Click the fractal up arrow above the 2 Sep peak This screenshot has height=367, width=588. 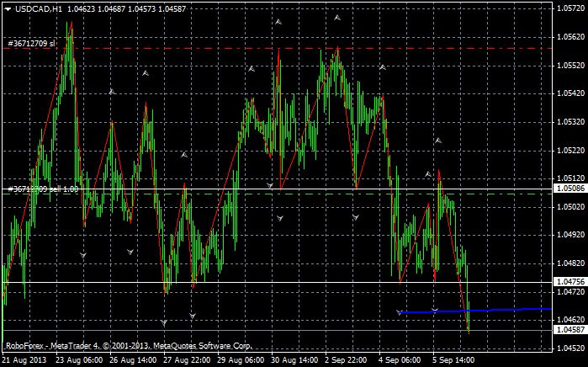click(x=337, y=18)
